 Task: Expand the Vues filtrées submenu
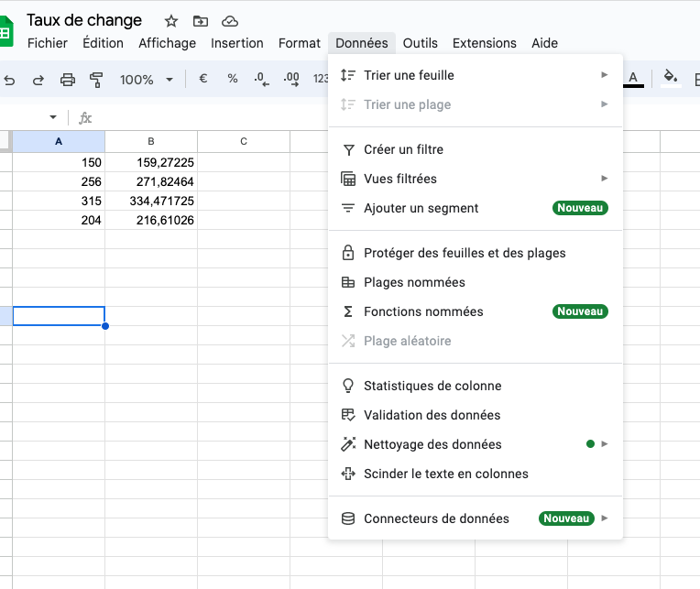point(476,179)
